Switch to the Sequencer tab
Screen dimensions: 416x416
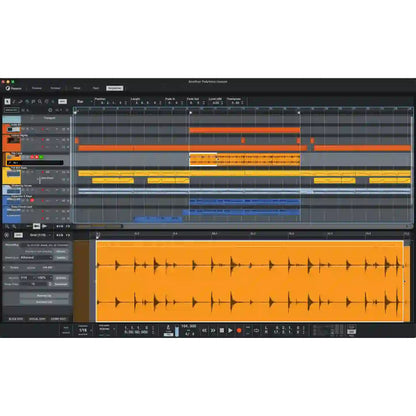[115, 88]
